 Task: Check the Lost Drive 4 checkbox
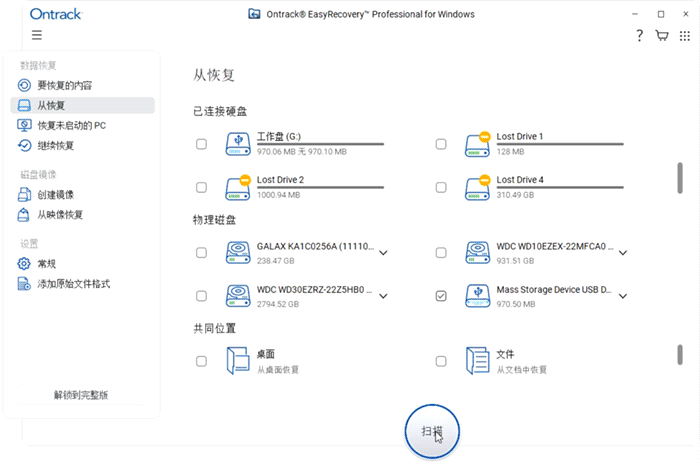coord(441,187)
